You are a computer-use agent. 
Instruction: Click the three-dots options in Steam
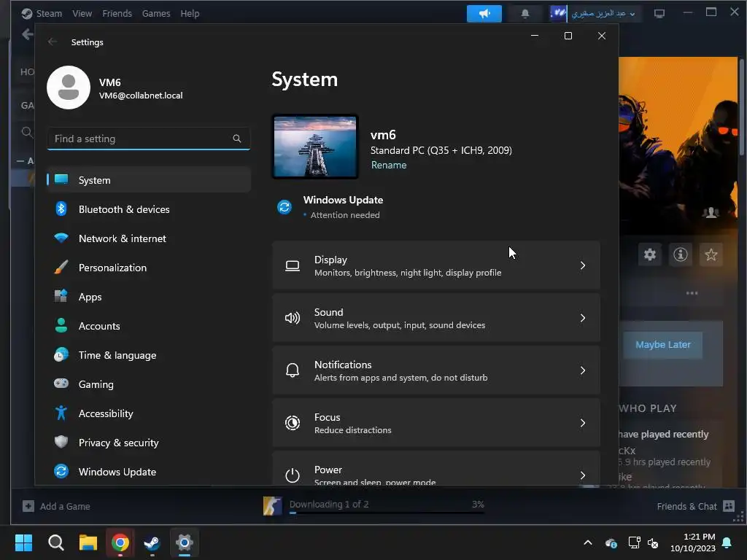click(692, 293)
